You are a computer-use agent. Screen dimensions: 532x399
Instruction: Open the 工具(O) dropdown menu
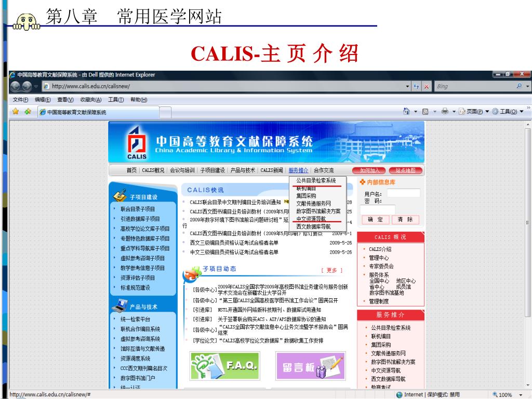pos(508,111)
